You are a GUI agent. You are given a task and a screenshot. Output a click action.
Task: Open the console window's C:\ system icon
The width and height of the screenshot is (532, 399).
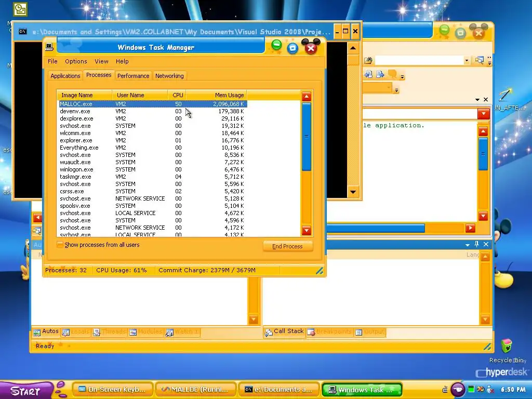[x=23, y=32]
